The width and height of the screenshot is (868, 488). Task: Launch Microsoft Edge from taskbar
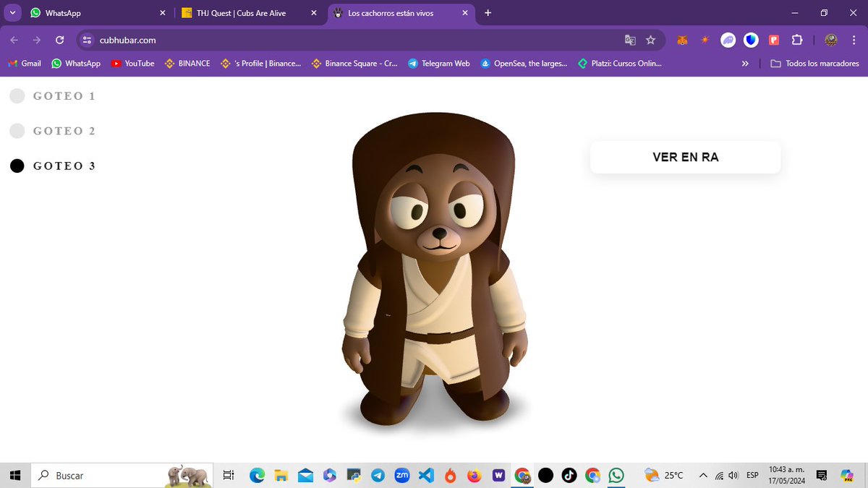pyautogui.click(x=257, y=475)
